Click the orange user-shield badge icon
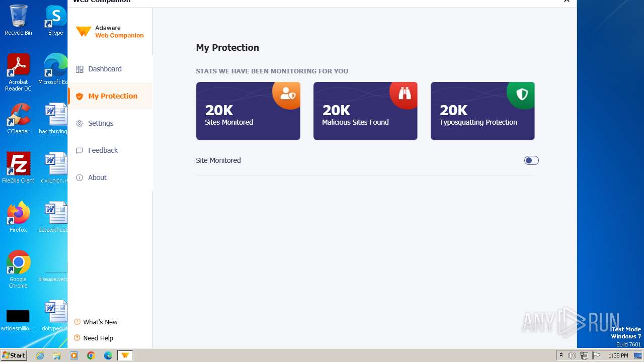This screenshot has width=644, height=362. coord(287,95)
